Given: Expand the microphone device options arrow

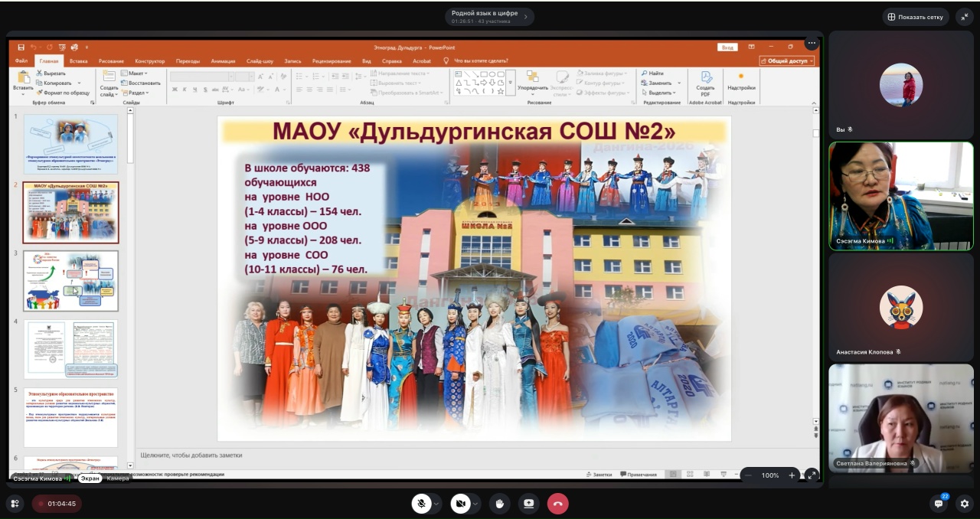Looking at the screenshot, I should [x=436, y=504].
